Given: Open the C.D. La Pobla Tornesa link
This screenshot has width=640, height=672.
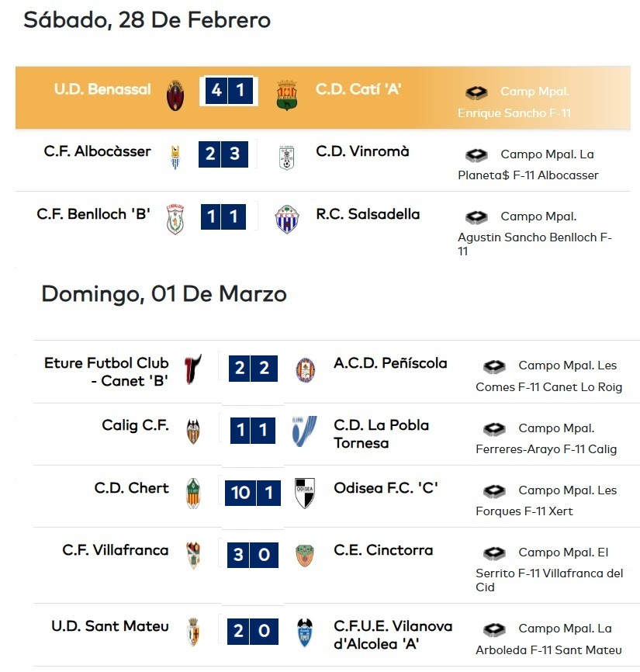Looking at the screenshot, I should pos(381,434).
